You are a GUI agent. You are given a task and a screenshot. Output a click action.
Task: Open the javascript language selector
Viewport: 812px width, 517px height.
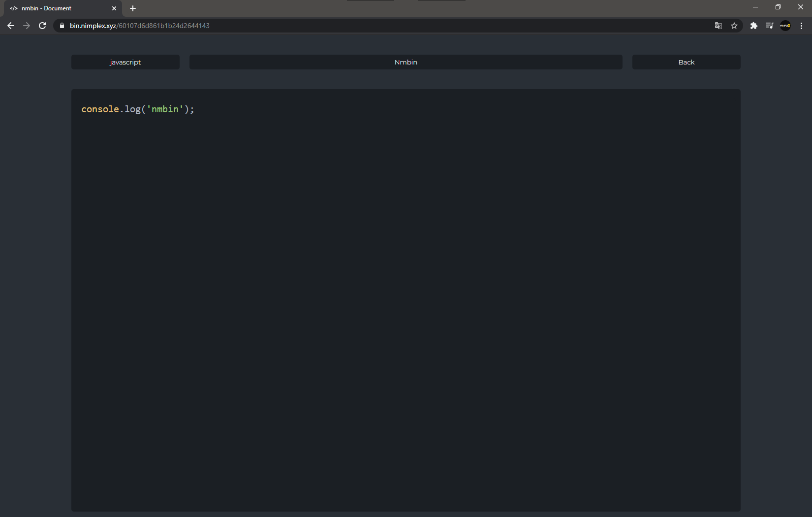pyautogui.click(x=125, y=62)
